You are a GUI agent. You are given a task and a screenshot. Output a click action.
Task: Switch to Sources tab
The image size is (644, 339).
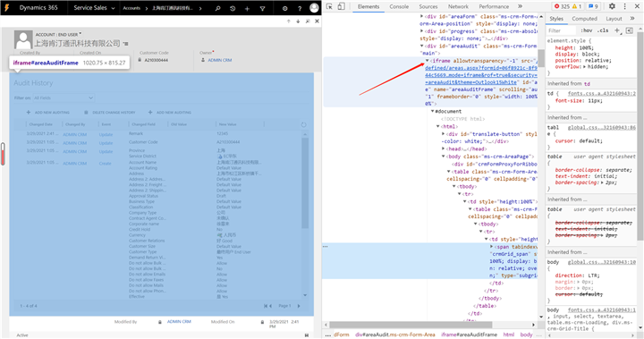point(428,6)
